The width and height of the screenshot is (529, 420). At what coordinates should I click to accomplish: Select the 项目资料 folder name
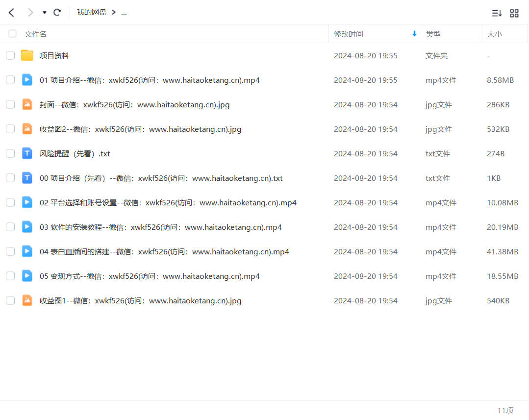(54, 56)
